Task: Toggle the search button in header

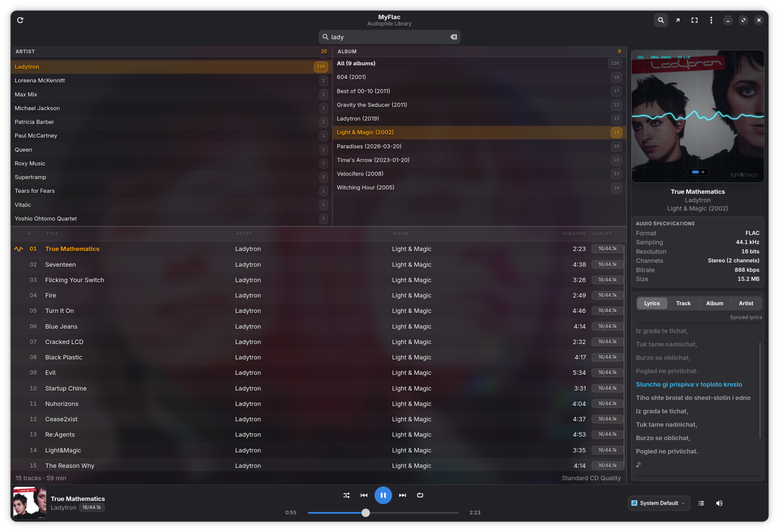Action: coord(661,20)
